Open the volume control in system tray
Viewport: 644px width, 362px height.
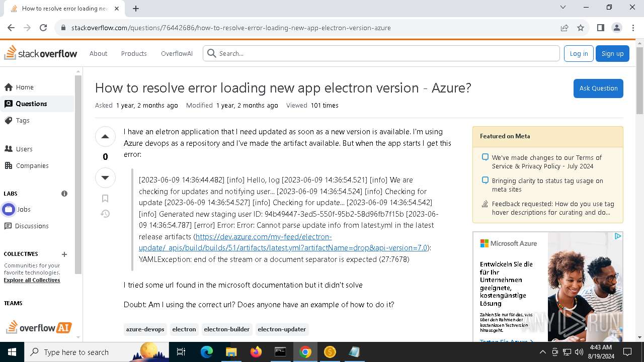(579, 352)
